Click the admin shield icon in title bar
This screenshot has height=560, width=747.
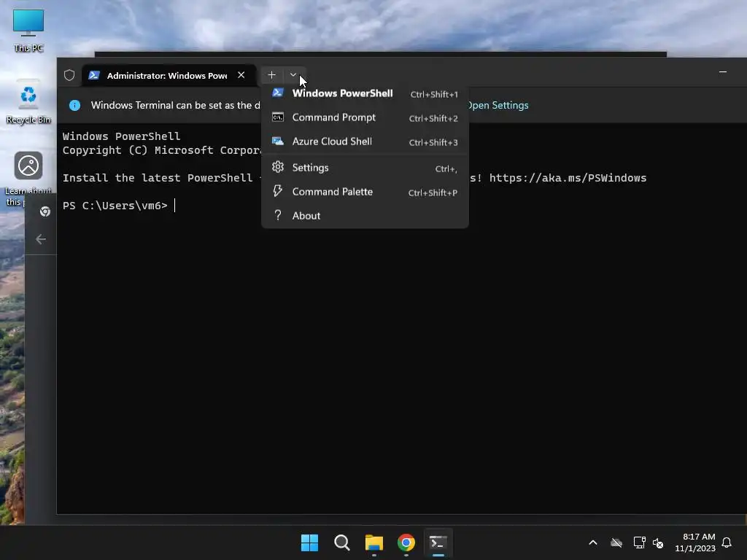[x=69, y=75]
